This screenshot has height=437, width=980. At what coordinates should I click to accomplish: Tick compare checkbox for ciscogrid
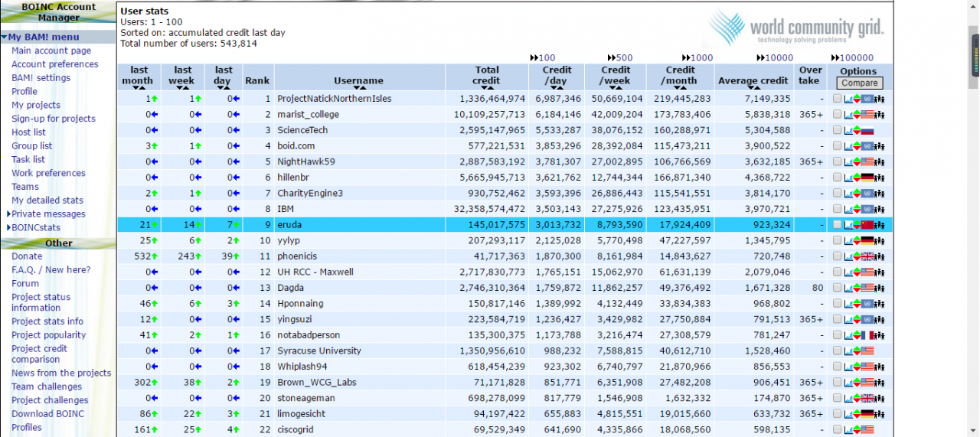(x=837, y=429)
